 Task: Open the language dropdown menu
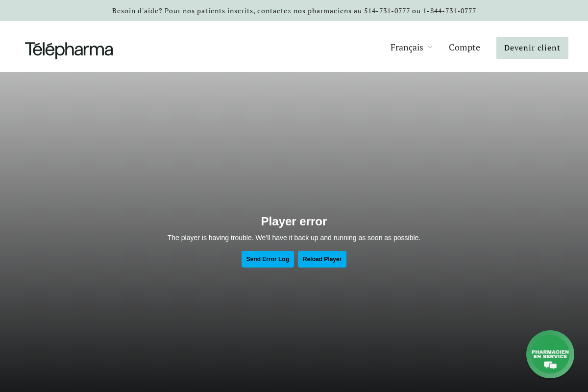click(x=412, y=47)
